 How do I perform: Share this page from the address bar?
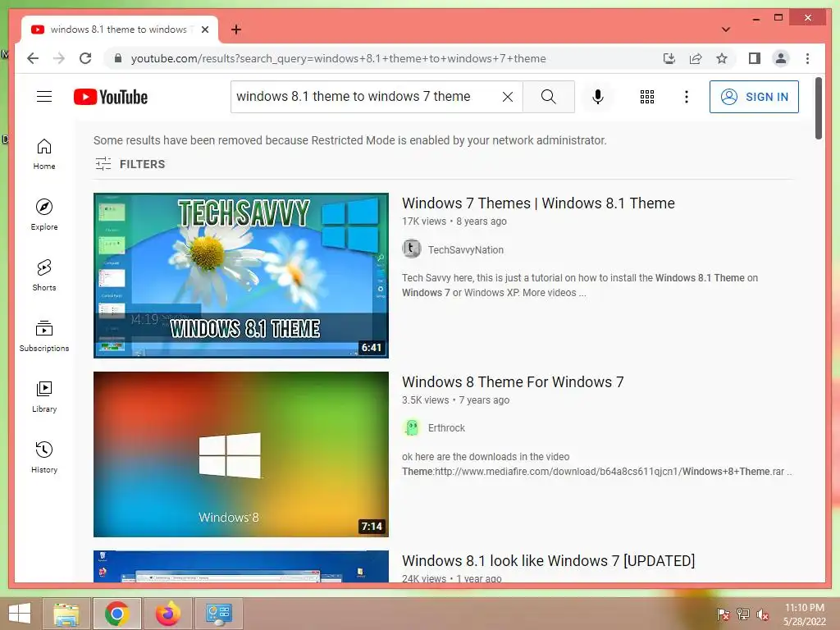[696, 58]
